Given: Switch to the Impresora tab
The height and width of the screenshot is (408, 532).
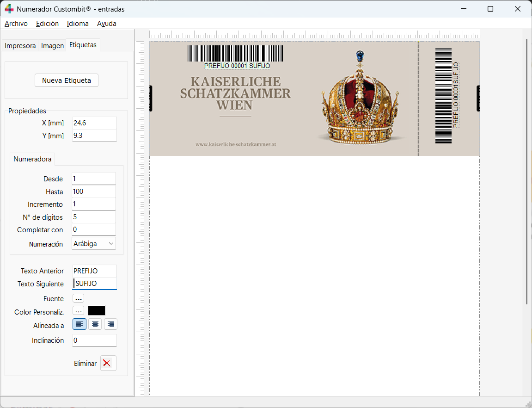Looking at the screenshot, I should [19, 45].
